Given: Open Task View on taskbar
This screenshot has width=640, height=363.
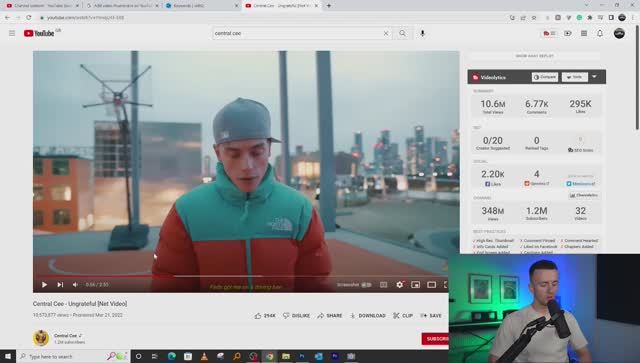Looking at the screenshot, I should (155, 356).
